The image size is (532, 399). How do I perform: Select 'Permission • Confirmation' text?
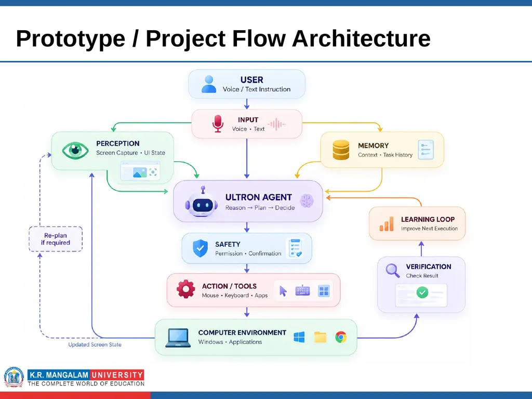pos(248,254)
